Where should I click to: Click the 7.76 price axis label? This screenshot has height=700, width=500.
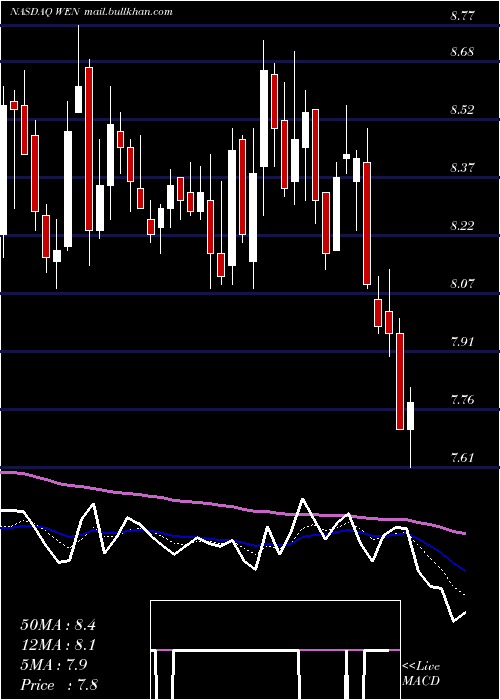tap(462, 399)
